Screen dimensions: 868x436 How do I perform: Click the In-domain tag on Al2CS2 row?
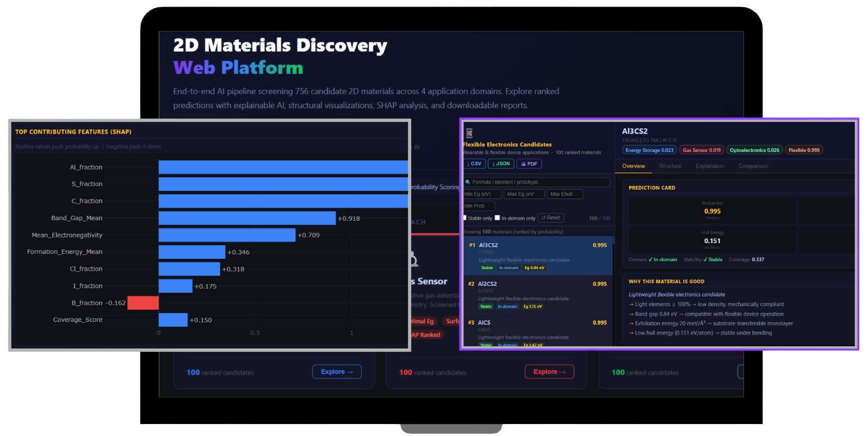(507, 307)
